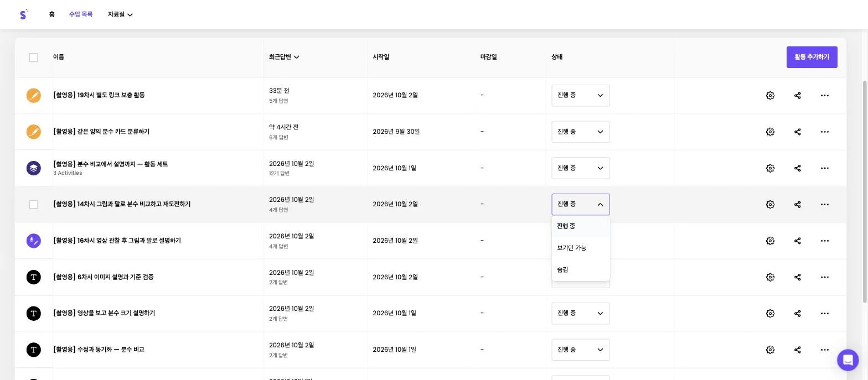Image resolution: width=868 pixels, height=380 pixels.
Task: Open settings gear for 수정과 동기화 — 분수 비교
Action: coord(770,350)
